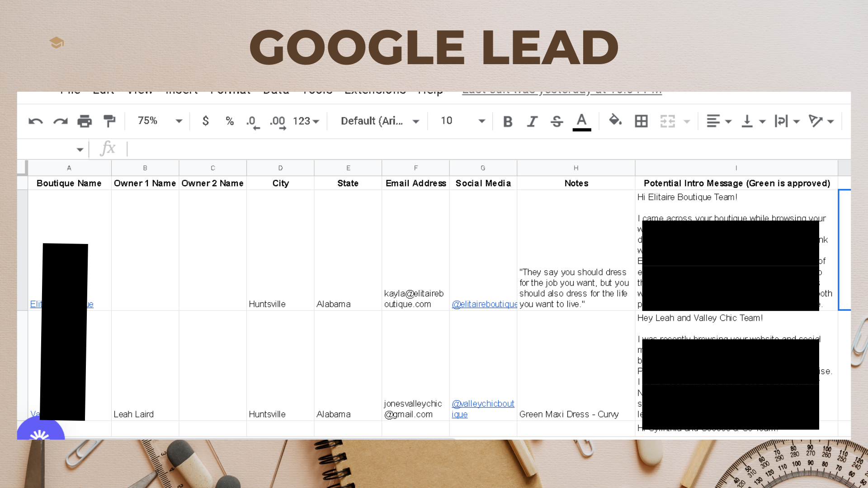Open the font size 10 dropdown

point(462,121)
